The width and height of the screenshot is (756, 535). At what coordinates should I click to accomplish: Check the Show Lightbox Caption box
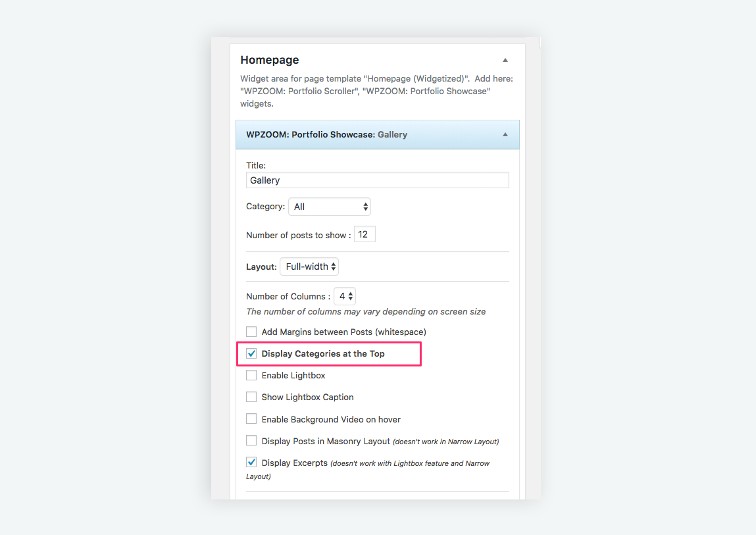click(x=251, y=397)
